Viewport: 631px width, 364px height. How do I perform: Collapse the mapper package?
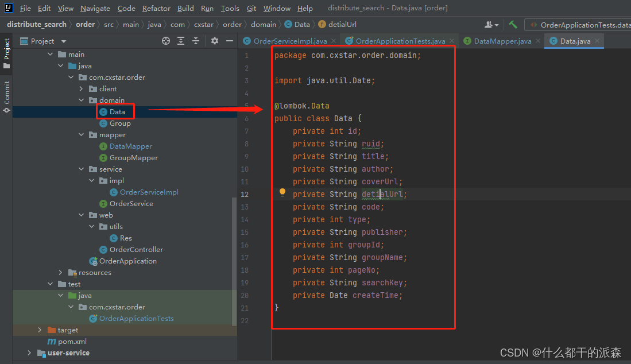click(82, 135)
